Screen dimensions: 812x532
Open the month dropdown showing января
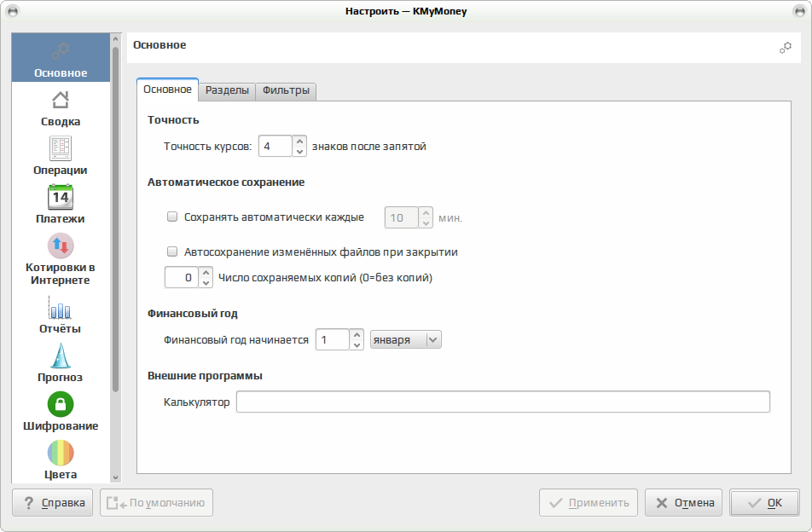click(405, 340)
